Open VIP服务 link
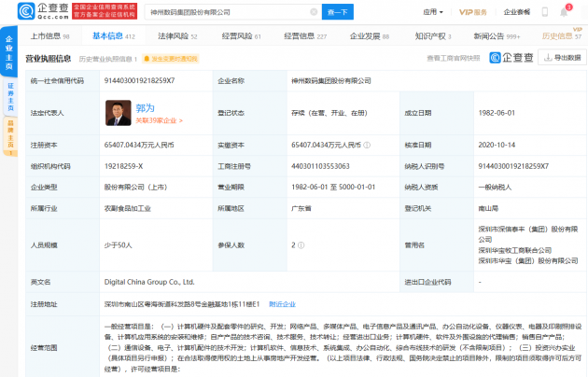588x377 pixels. click(472, 12)
